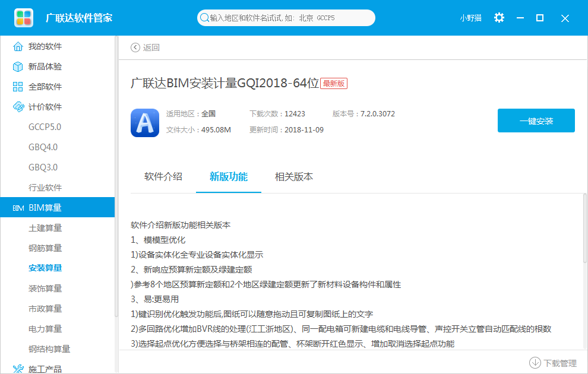Click the tools icon beside 施工产品
Image resolution: width=588 pixels, height=374 pixels.
18,369
